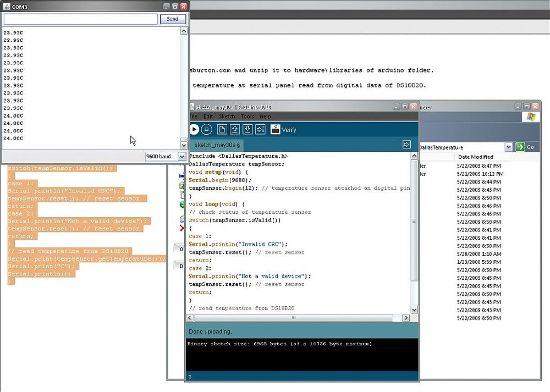The width and height of the screenshot is (550, 392).
Task: Click 'Not a valid device' println line in Arduino editor
Action: coord(249,276)
